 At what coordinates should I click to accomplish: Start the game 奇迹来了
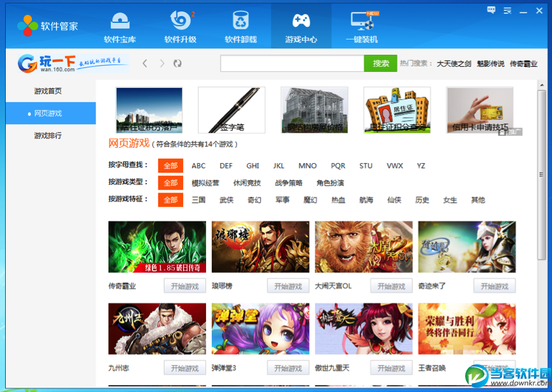pyautogui.click(x=495, y=286)
